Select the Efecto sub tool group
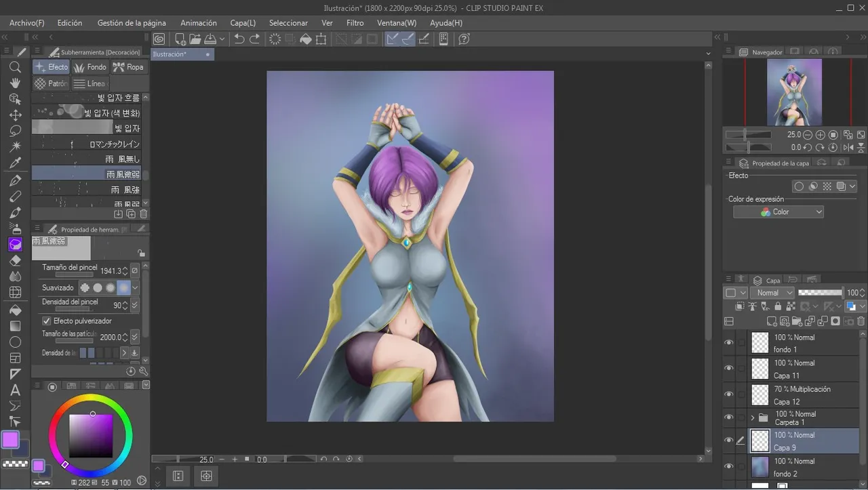 point(52,67)
